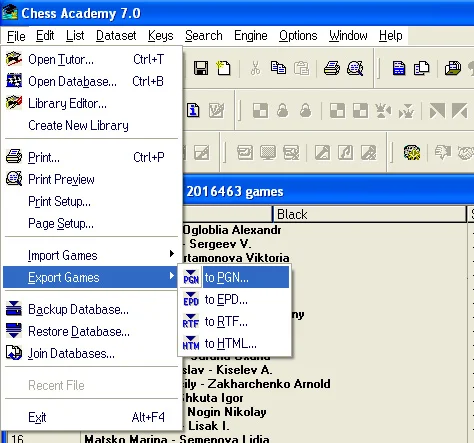The image size is (474, 443).
Task: Click the Chess Academy title bar app icon
Action: point(10,13)
